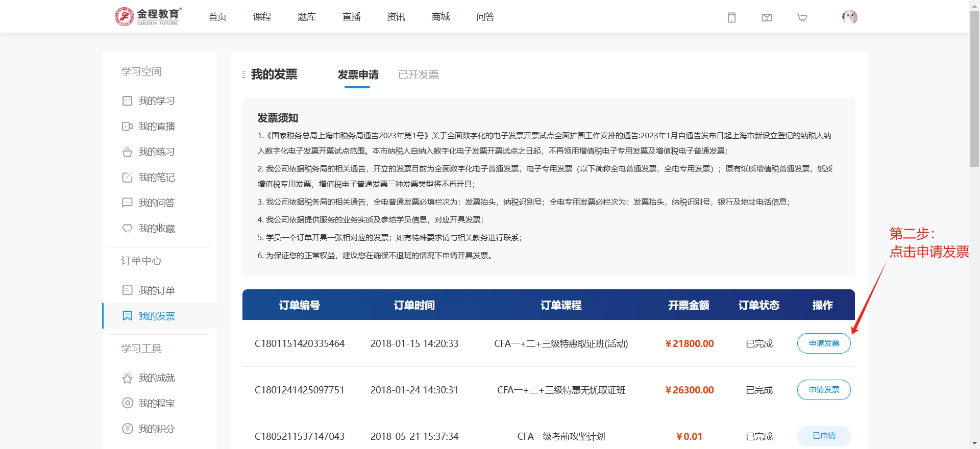Open 题库 in the top navigation
The height and width of the screenshot is (449, 980).
(306, 17)
